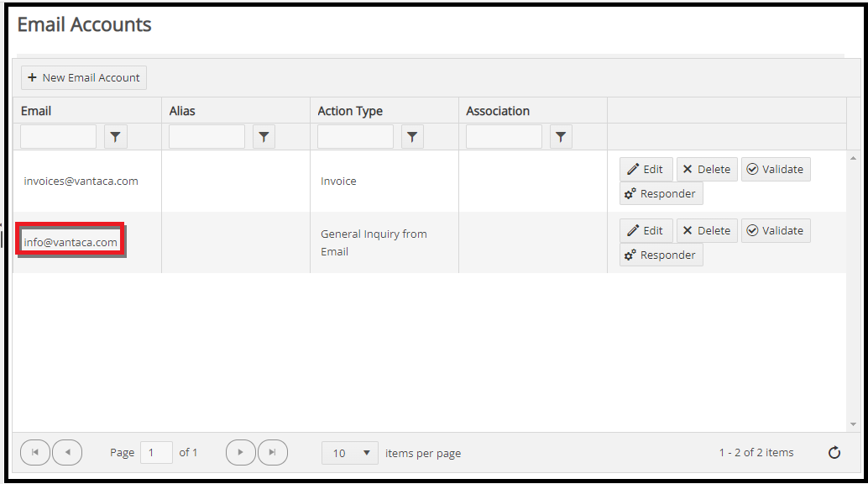Screen dimensions: 868x484
Task: Open the Association column filter funnel
Action: [561, 136]
